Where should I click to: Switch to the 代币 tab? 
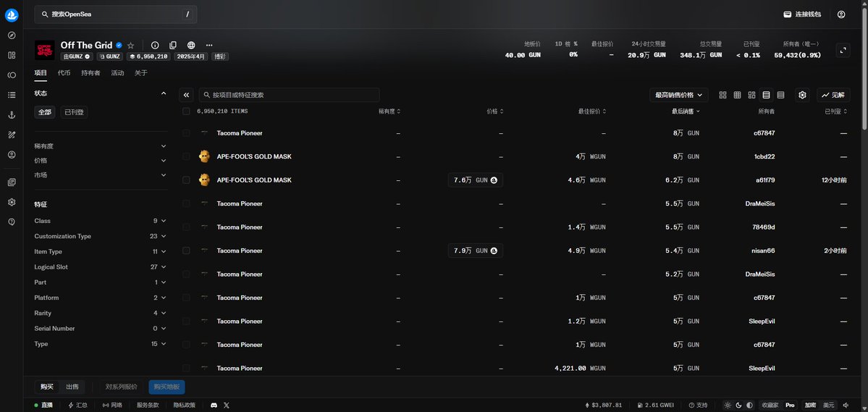click(64, 73)
